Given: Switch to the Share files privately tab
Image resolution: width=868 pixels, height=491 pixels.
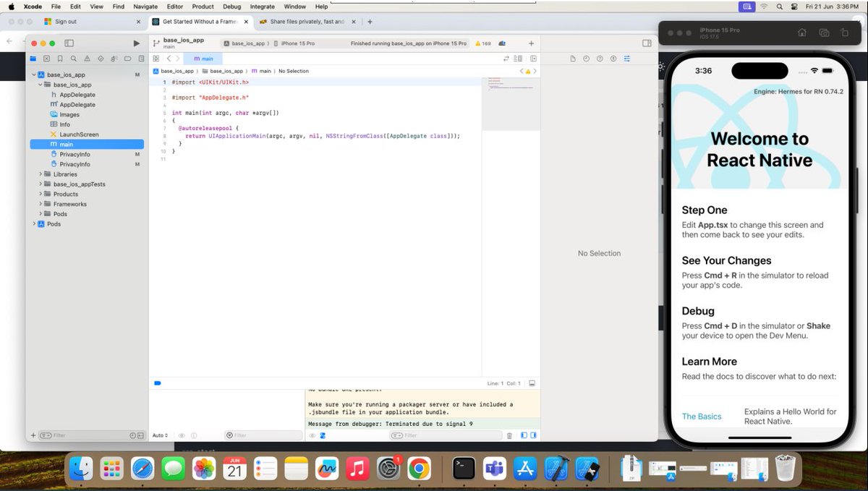Looking at the screenshot, I should point(302,22).
